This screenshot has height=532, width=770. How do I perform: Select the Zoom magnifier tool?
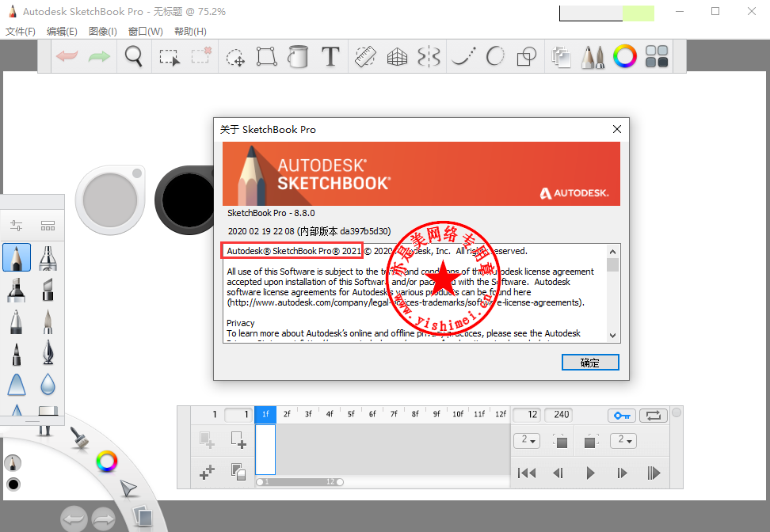point(134,56)
